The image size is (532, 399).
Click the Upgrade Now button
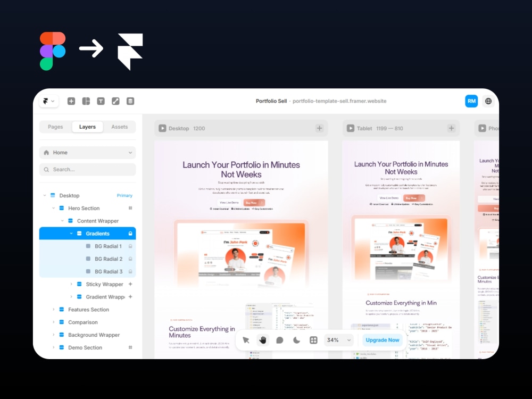pyautogui.click(x=383, y=340)
